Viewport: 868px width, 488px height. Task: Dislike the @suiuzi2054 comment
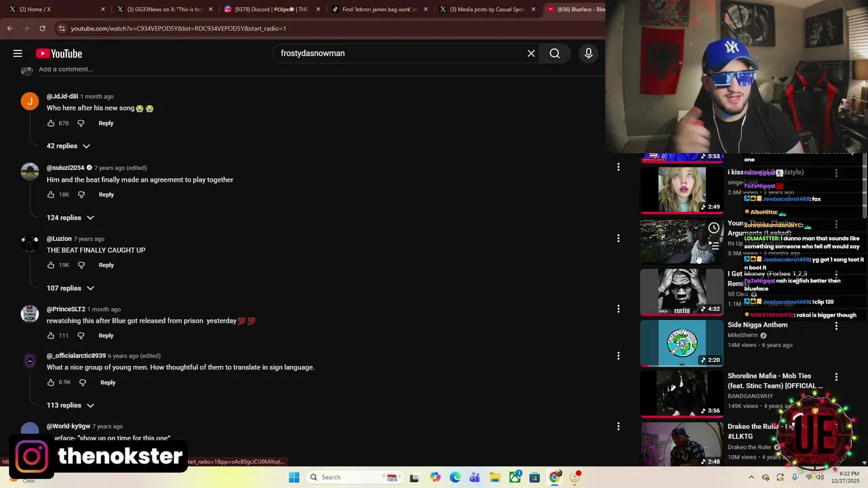point(81,195)
